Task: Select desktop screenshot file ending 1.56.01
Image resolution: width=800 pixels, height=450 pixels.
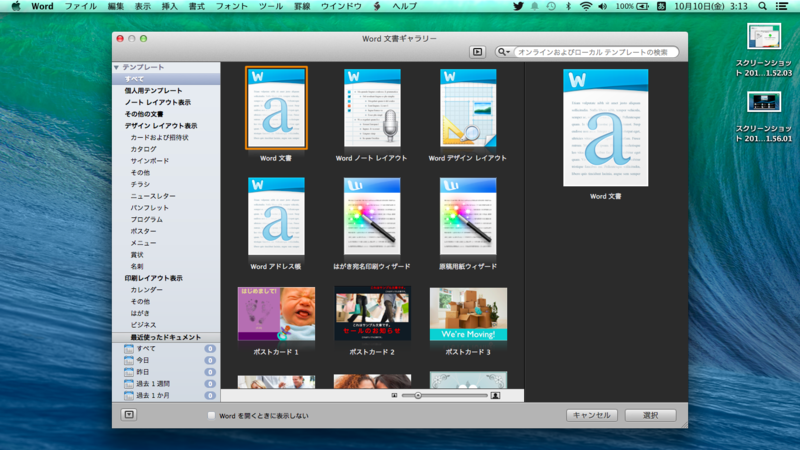Action: [764, 116]
